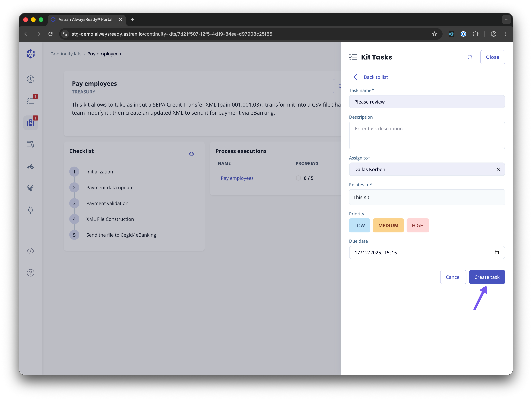
Task: Open the fingerprint sidebar icon
Action: click(x=31, y=188)
